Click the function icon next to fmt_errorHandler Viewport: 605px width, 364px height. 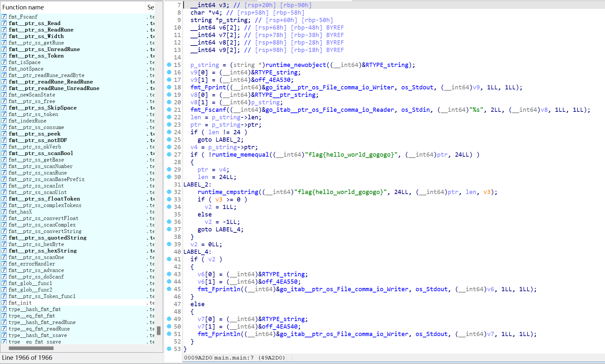[4, 264]
